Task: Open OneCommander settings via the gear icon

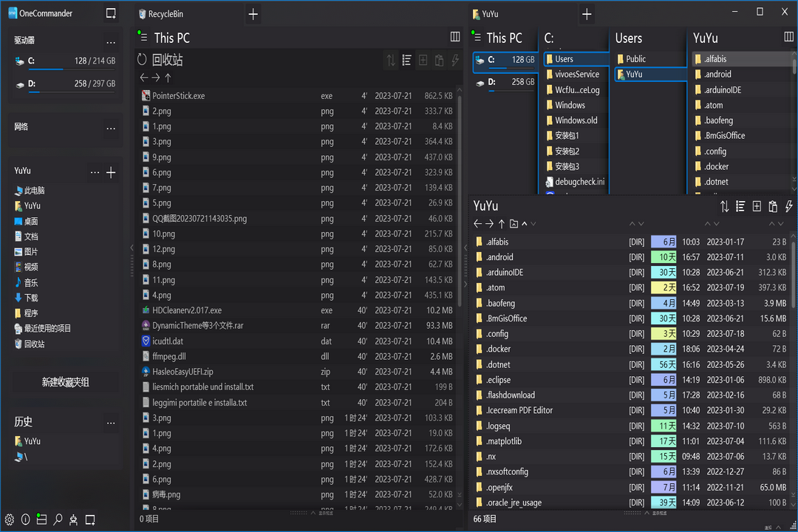Action: click(x=10, y=519)
